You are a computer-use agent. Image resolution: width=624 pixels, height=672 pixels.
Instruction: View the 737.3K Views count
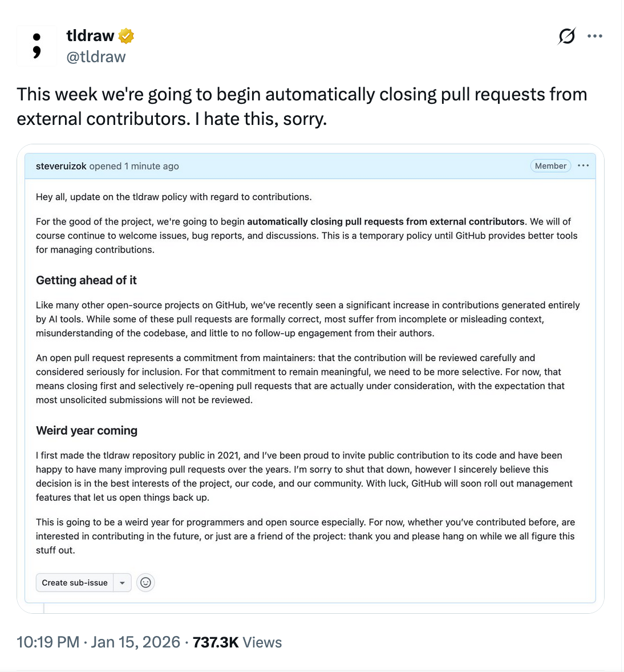237,642
